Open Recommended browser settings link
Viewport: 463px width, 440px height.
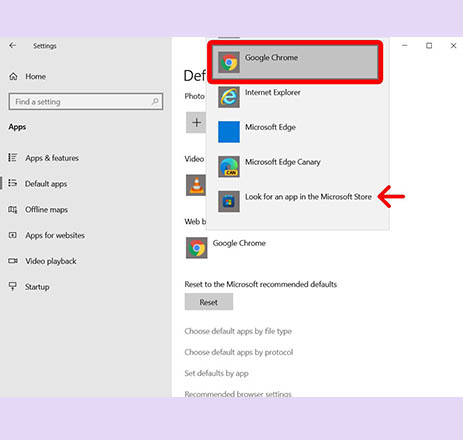coord(238,394)
